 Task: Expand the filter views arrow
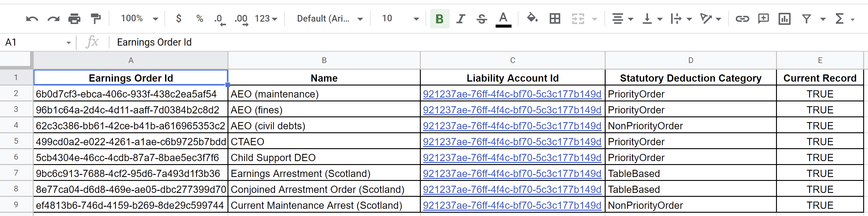point(823,19)
